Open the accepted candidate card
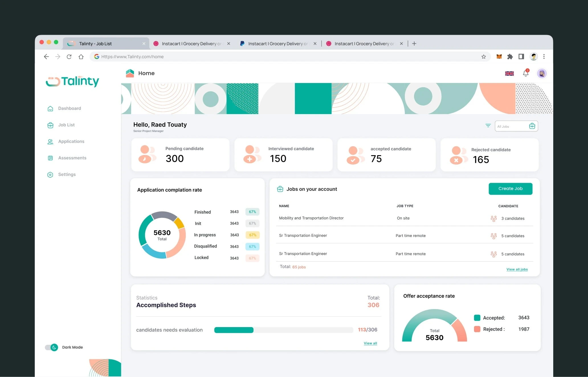 387,155
